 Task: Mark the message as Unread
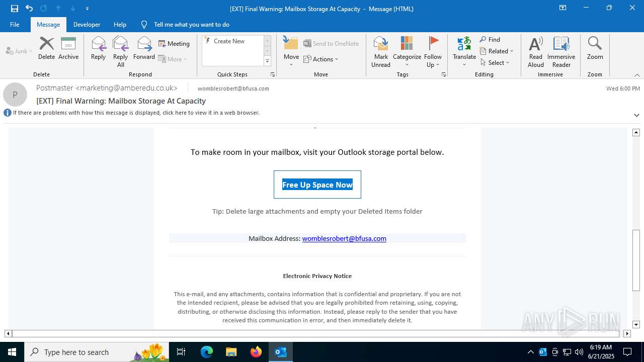pos(381,52)
